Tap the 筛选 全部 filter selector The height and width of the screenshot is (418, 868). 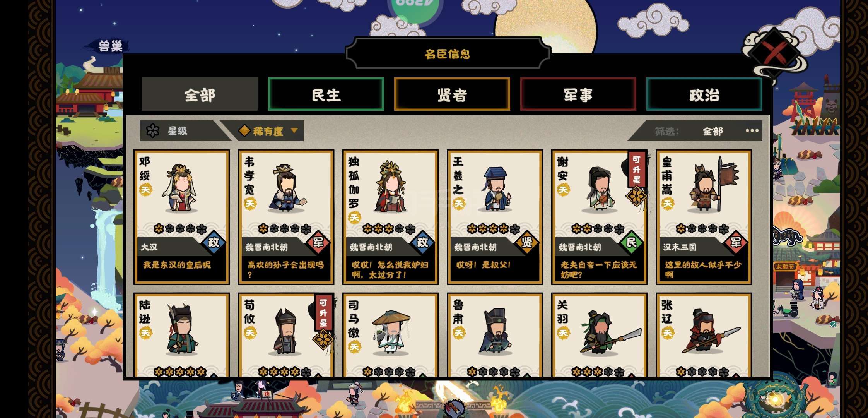click(713, 131)
